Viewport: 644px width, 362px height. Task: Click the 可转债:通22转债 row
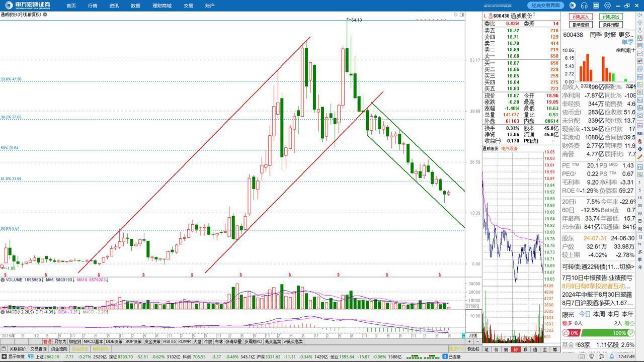[x=598, y=266]
